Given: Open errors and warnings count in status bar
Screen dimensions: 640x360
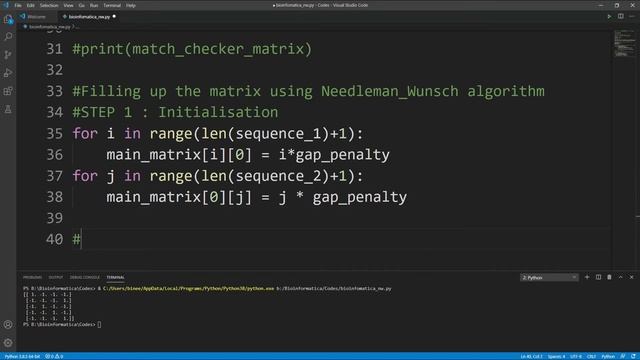Looking at the screenshot, I should tap(54, 356).
